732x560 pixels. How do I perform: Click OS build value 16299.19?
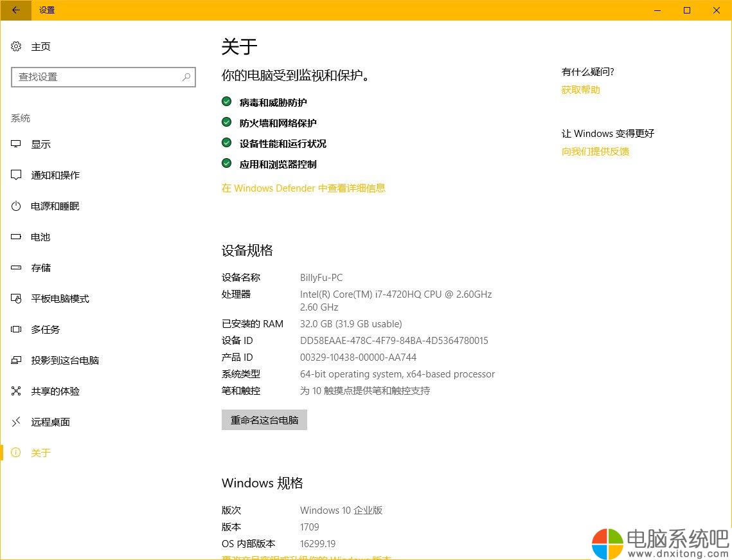[x=318, y=544]
